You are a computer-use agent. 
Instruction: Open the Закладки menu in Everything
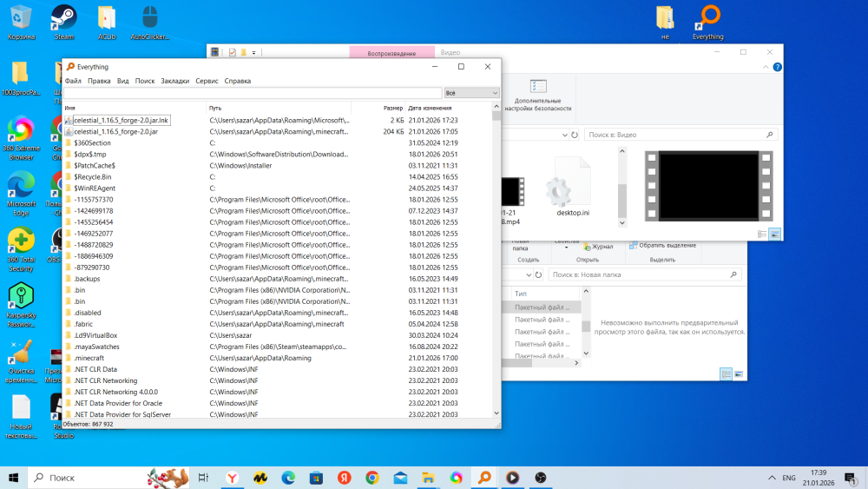pyautogui.click(x=175, y=81)
